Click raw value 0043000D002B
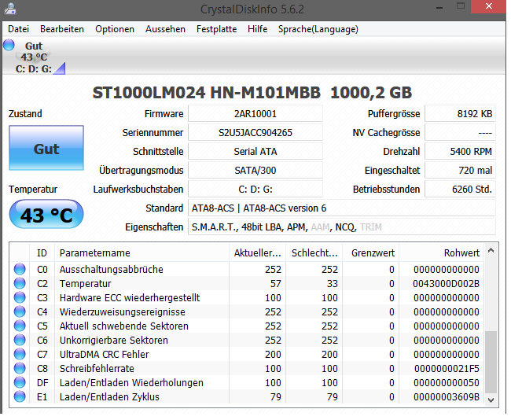 coord(447,283)
